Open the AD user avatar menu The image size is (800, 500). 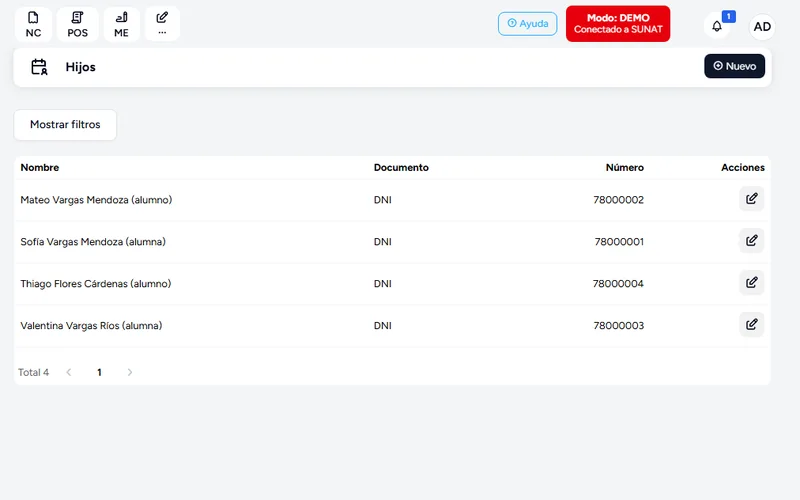(762, 27)
